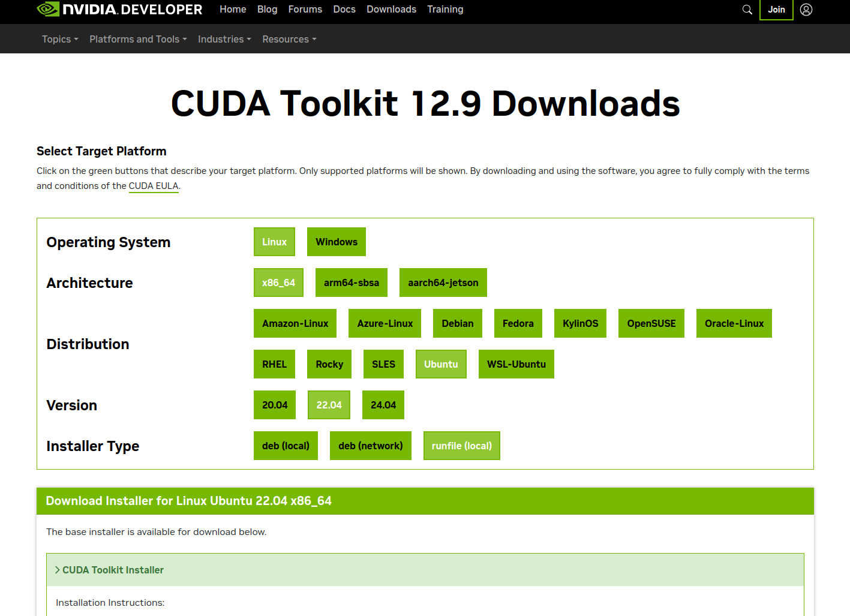Expand the Platforms and Tools dropdown
850x616 pixels.
[x=138, y=39]
